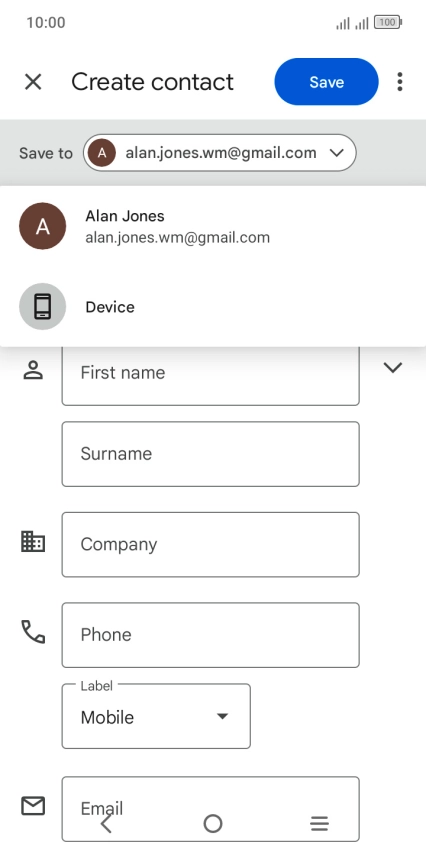
Task: Open the three-dot overflow menu
Action: 400,82
